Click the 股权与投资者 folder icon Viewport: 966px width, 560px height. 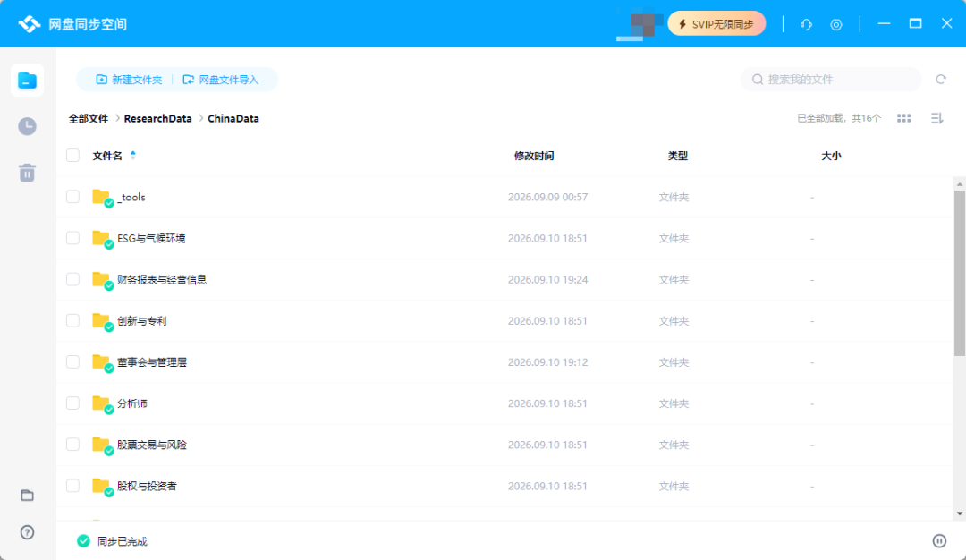pyautogui.click(x=102, y=486)
